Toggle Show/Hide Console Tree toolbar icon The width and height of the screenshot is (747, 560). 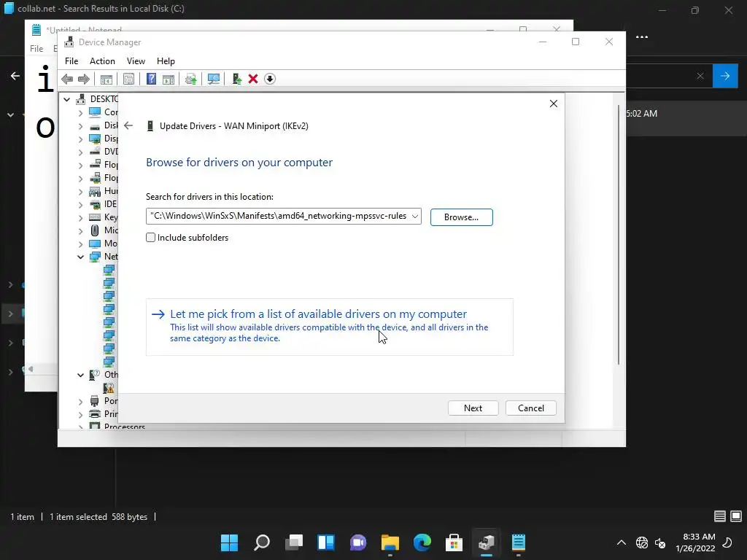click(107, 79)
